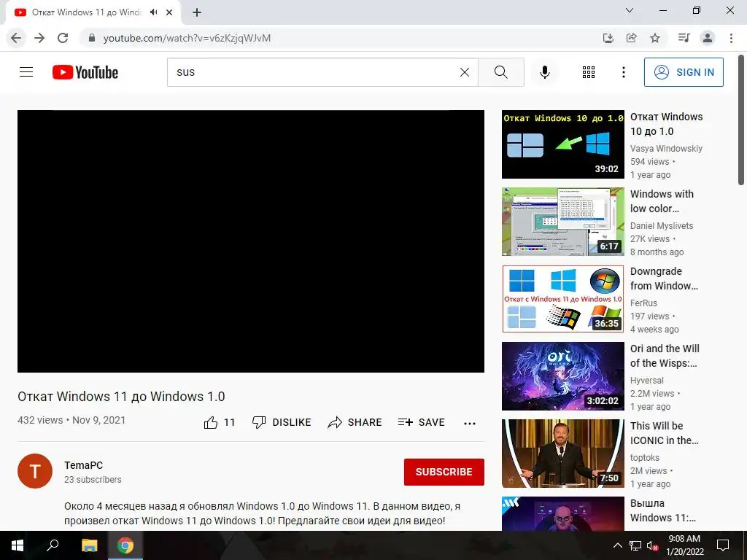Image resolution: width=747 pixels, height=560 pixels.
Task: Click the title 'Откат Windows 10 до 1.0'
Action: coord(666,124)
